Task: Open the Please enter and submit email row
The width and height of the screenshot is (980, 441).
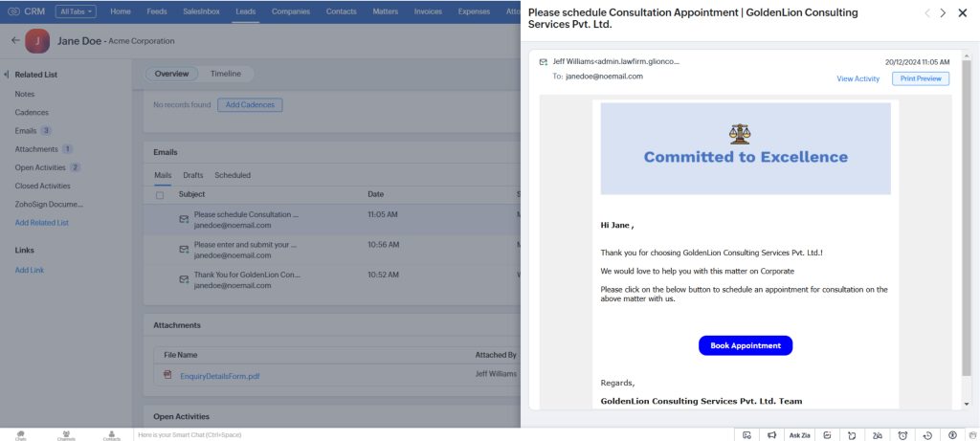Action: click(x=332, y=250)
